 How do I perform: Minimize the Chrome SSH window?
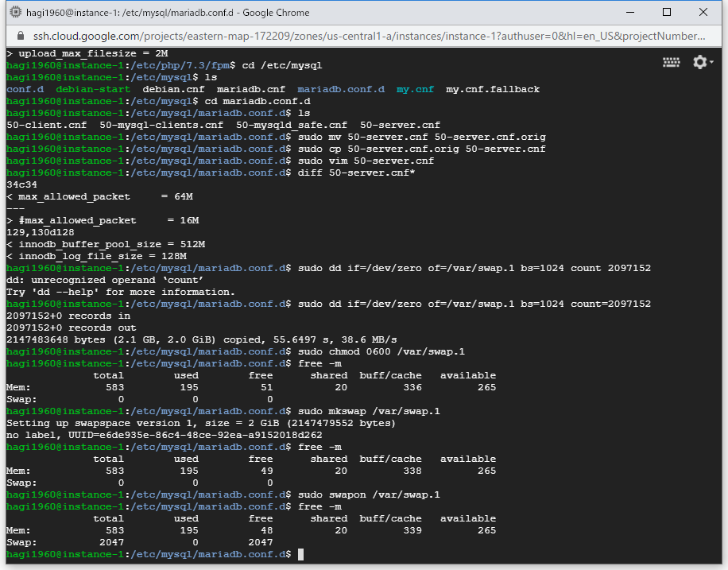click(x=630, y=13)
